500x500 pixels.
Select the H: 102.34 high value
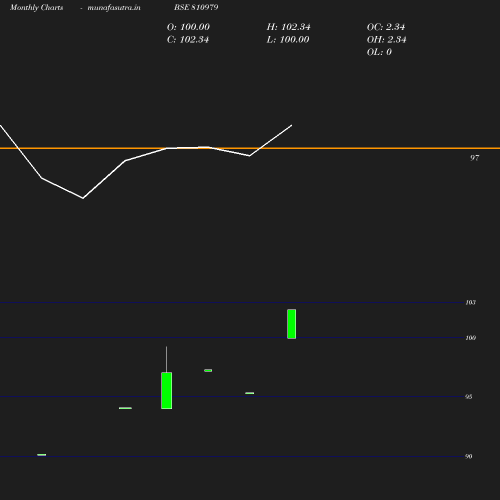(x=288, y=27)
